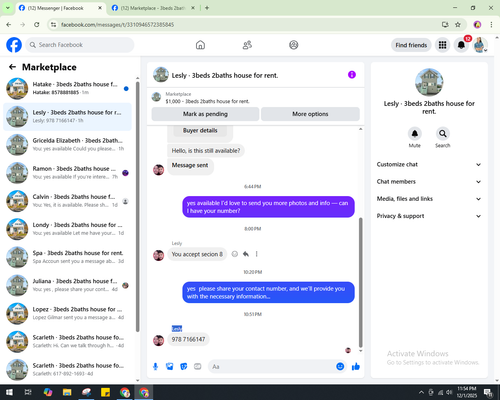This screenshot has width=500, height=400.
Task: Open the account profile picture menu
Action: click(x=480, y=45)
